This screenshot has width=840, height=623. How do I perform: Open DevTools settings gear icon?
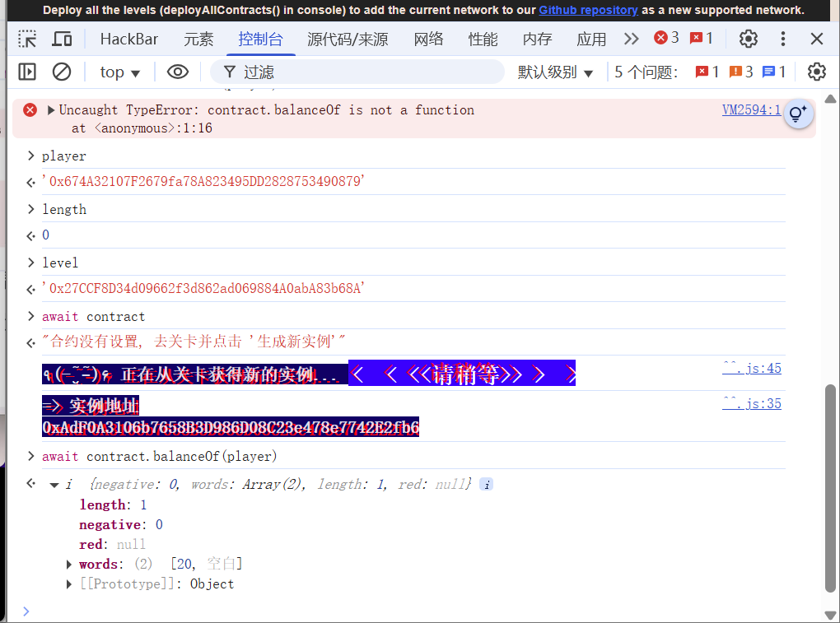click(x=748, y=39)
